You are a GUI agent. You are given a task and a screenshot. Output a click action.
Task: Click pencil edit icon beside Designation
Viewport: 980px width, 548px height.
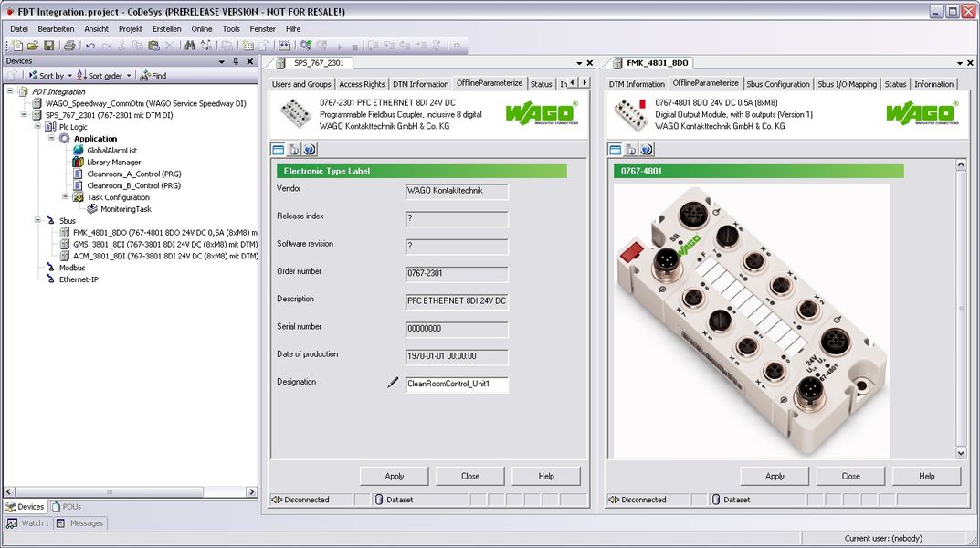[x=393, y=382]
